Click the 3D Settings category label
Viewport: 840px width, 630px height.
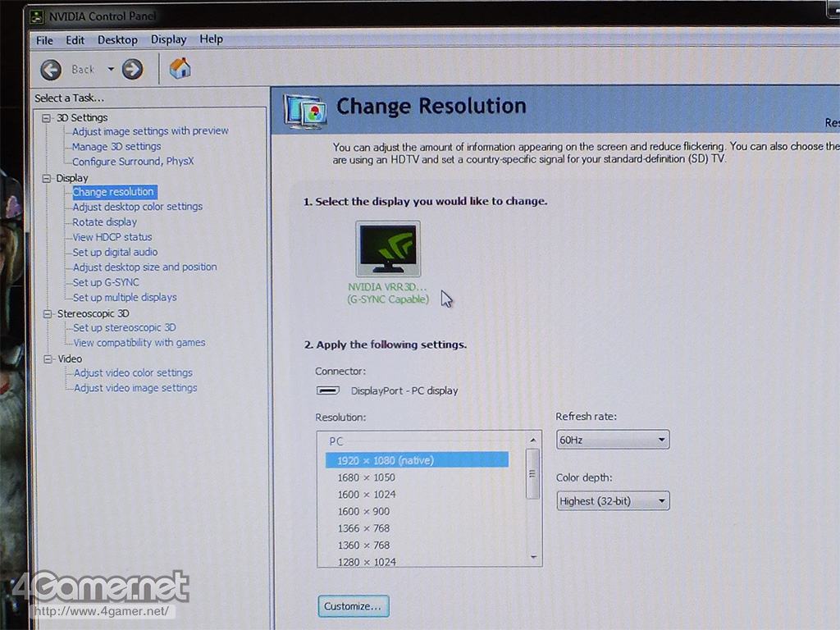[x=82, y=118]
